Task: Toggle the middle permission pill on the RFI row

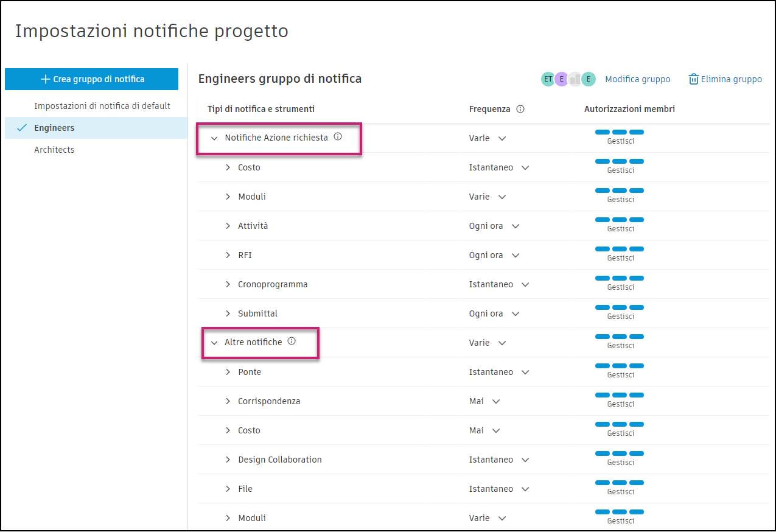Action: [x=620, y=248]
